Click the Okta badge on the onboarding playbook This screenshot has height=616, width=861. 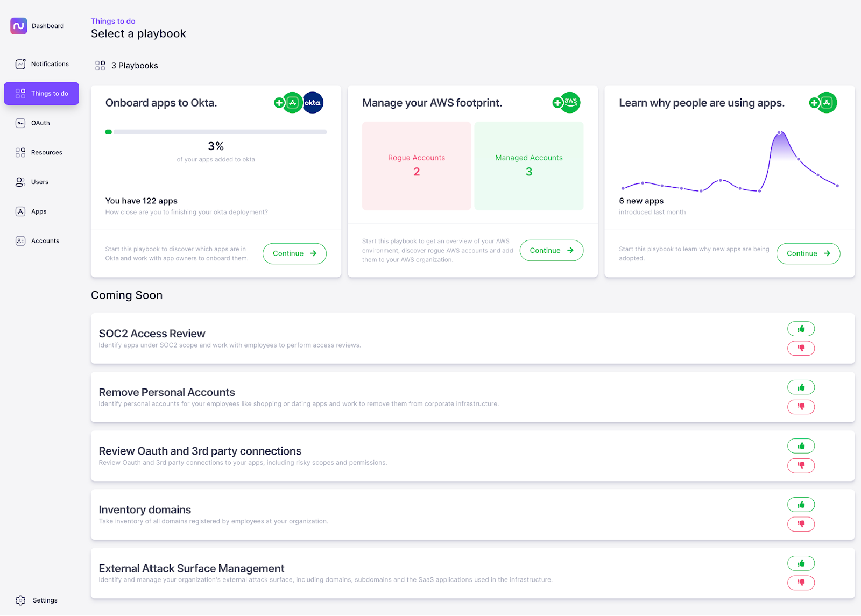pos(313,102)
